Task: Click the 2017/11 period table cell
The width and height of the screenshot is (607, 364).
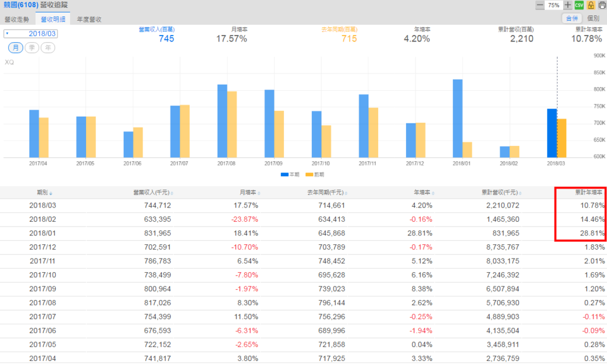Action: click(43, 261)
